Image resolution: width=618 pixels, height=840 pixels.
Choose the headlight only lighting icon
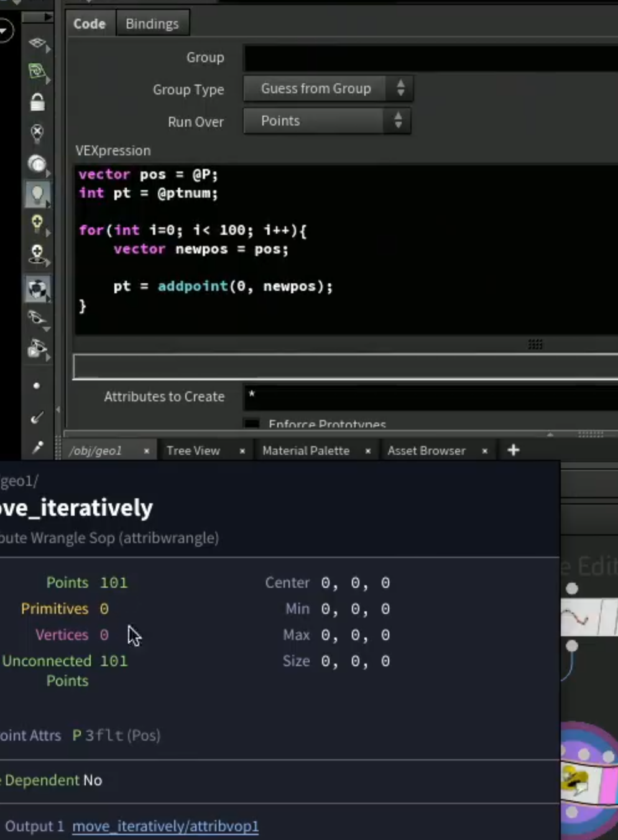(37, 163)
